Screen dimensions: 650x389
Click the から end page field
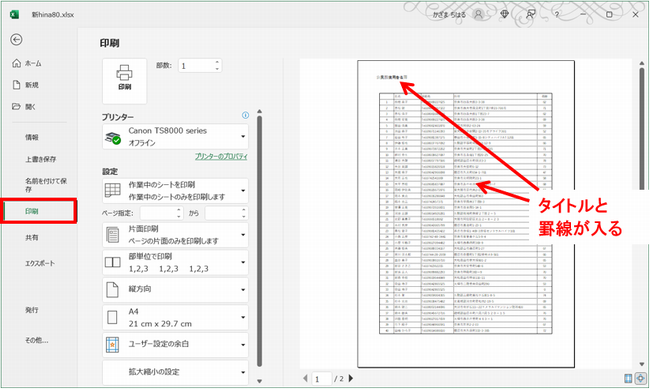(x=224, y=213)
